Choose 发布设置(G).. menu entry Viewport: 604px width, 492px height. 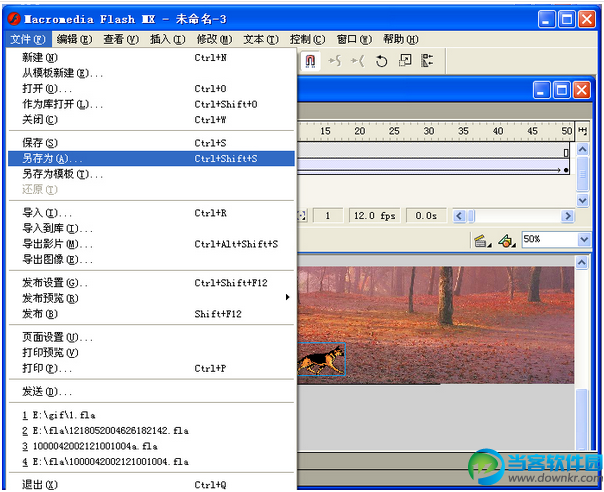(151, 283)
